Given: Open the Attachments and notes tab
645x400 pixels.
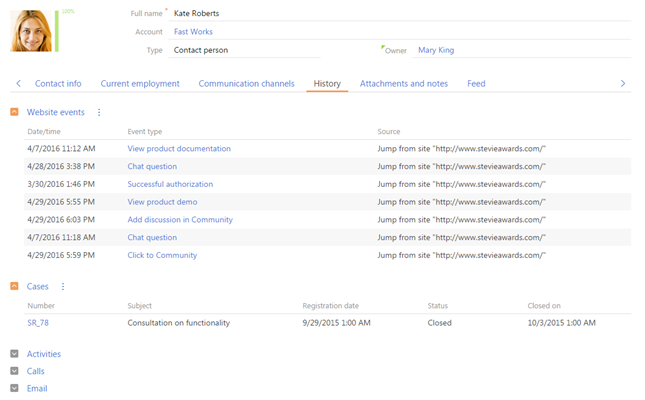Looking at the screenshot, I should (403, 84).
